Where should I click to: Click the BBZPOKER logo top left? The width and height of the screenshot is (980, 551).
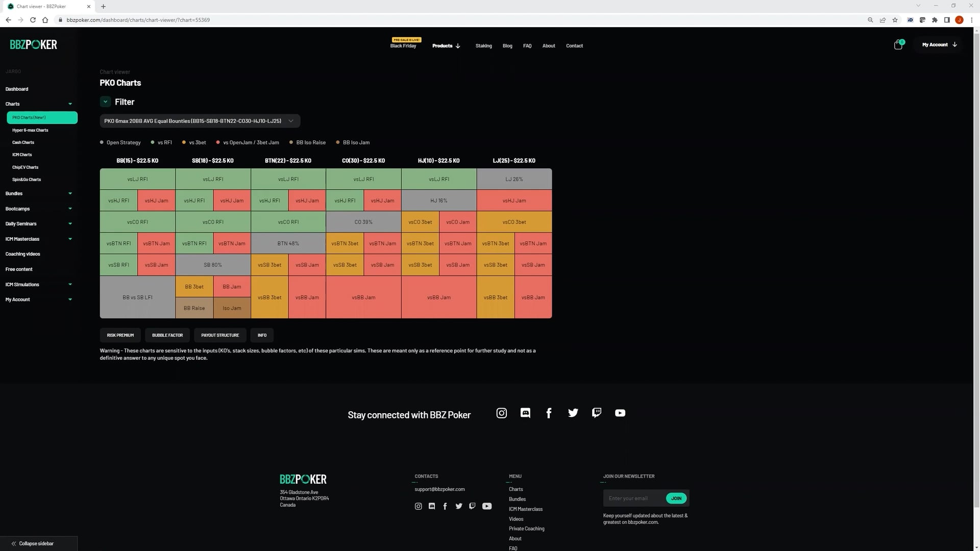pyautogui.click(x=33, y=44)
